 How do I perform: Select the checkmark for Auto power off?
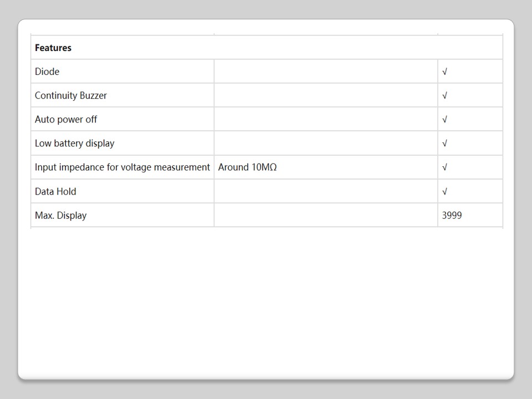click(445, 119)
